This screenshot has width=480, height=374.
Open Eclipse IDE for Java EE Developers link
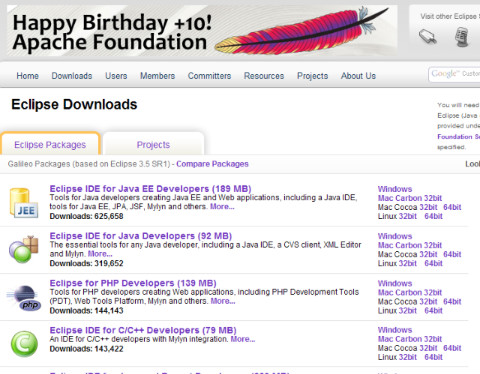tap(150, 189)
